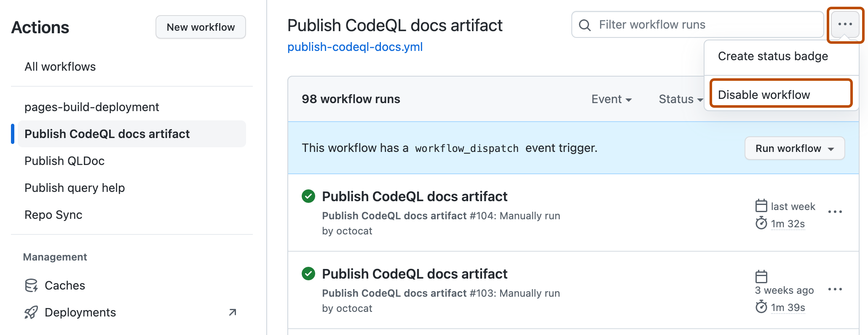
Task: Click search magnifier icon in filter box
Action: coord(585,25)
